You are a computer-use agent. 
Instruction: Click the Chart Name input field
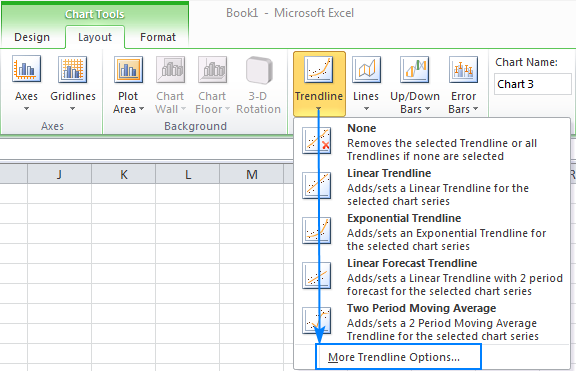(x=533, y=84)
